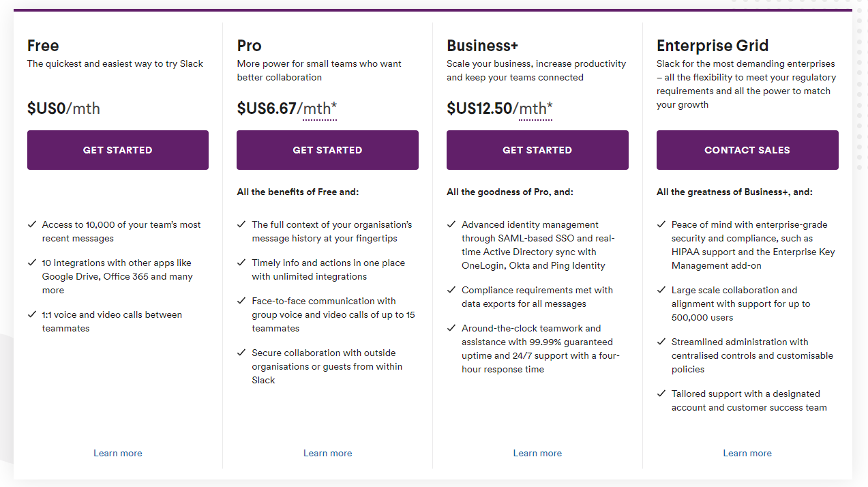This screenshot has width=868, height=487.
Task: Click checkmark beside 500,000 users feature
Action: point(661,289)
